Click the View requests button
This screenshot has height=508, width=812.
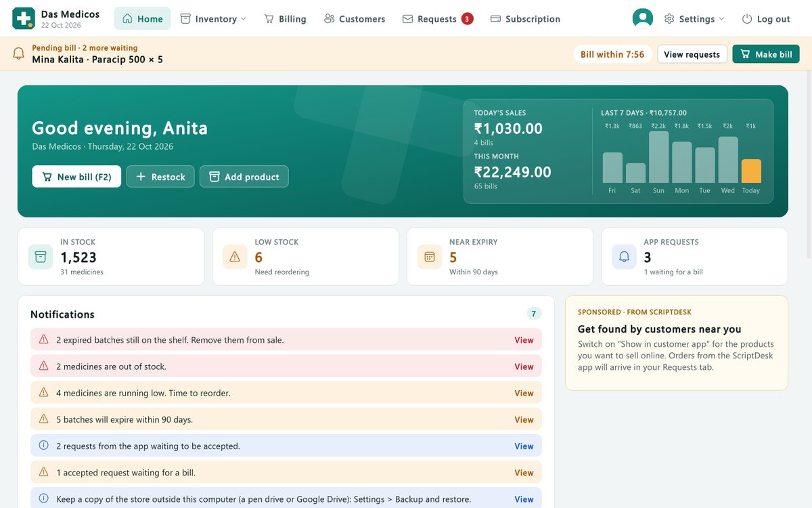[x=692, y=54]
